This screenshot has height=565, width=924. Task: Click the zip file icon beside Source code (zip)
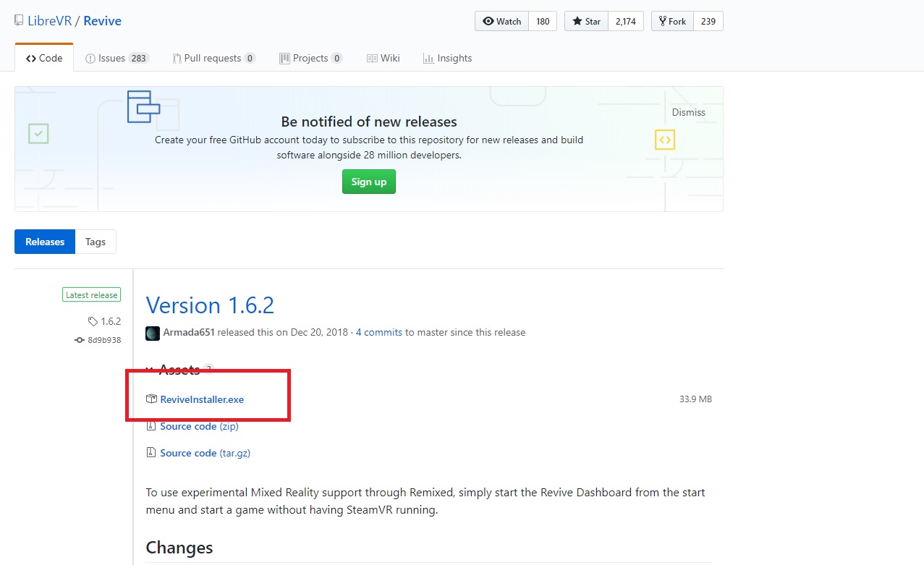pyautogui.click(x=151, y=426)
